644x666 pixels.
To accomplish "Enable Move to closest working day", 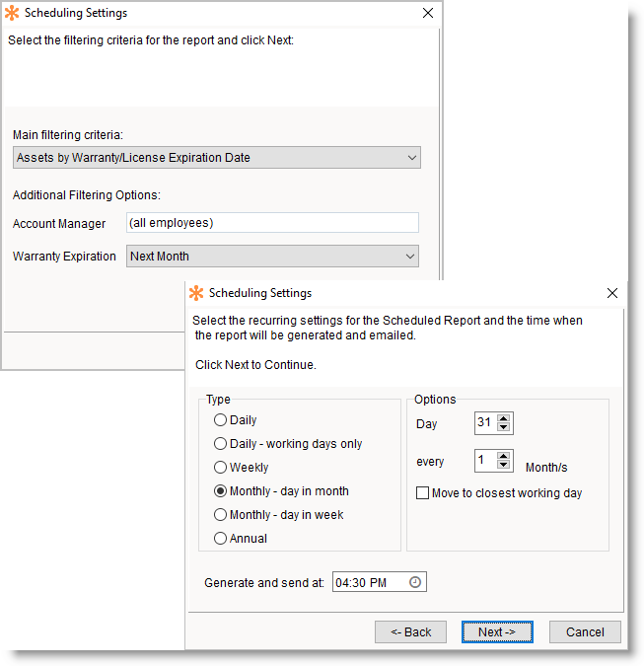I will point(423,493).
